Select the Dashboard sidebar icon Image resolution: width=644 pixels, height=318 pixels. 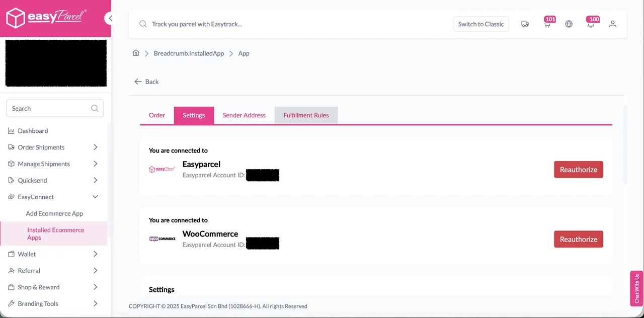coord(11,131)
